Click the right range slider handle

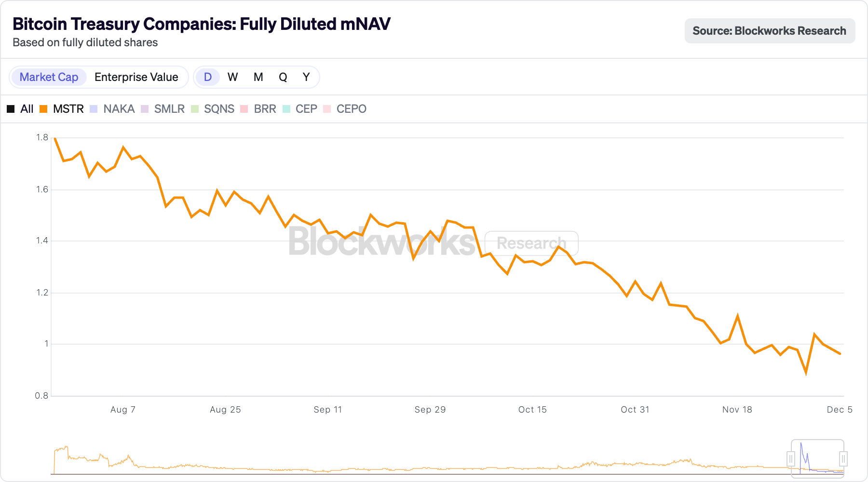point(843,458)
